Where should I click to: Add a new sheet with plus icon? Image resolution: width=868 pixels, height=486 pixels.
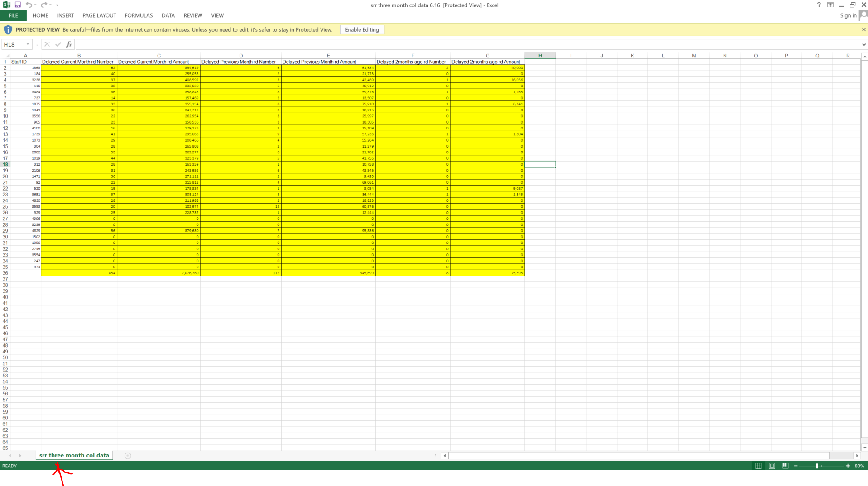coord(128,456)
